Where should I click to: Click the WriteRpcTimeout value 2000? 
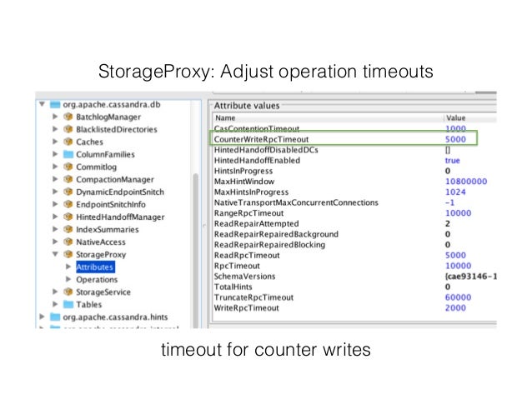[x=455, y=308]
